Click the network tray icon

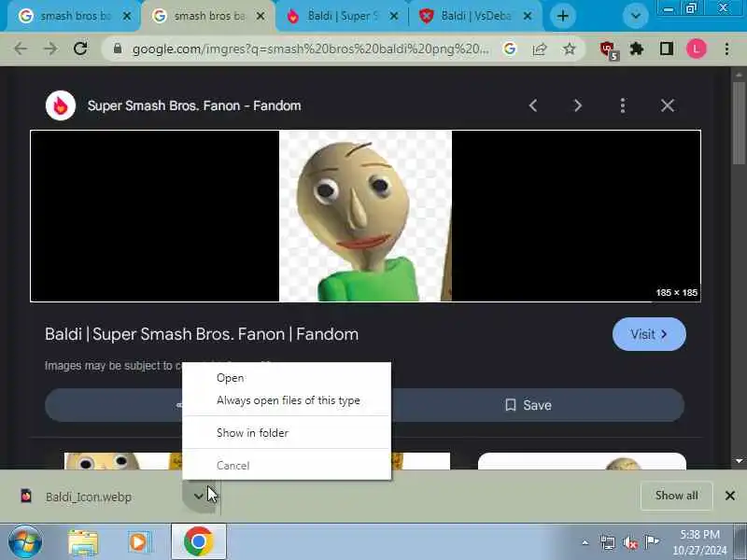(608, 542)
